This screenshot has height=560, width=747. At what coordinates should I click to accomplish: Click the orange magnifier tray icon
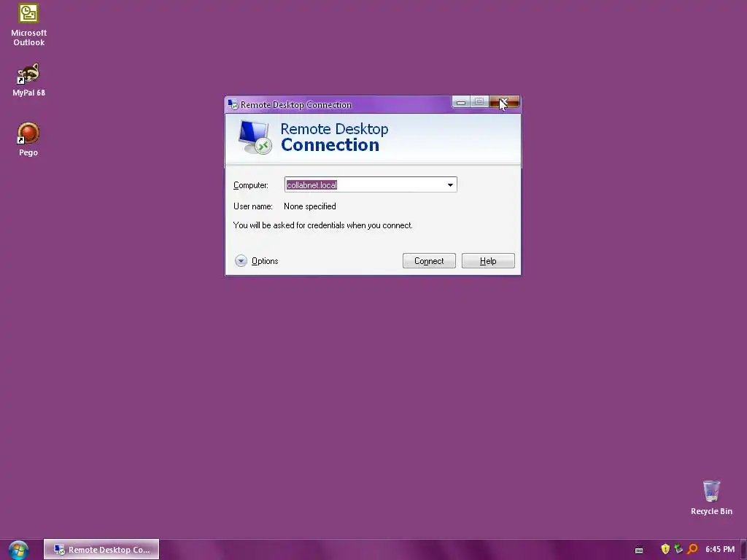(x=692, y=549)
